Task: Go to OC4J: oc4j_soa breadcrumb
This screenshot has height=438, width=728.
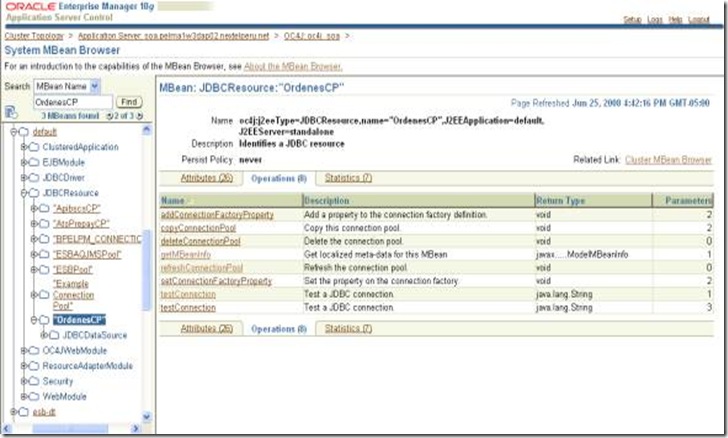Action: click(312, 36)
